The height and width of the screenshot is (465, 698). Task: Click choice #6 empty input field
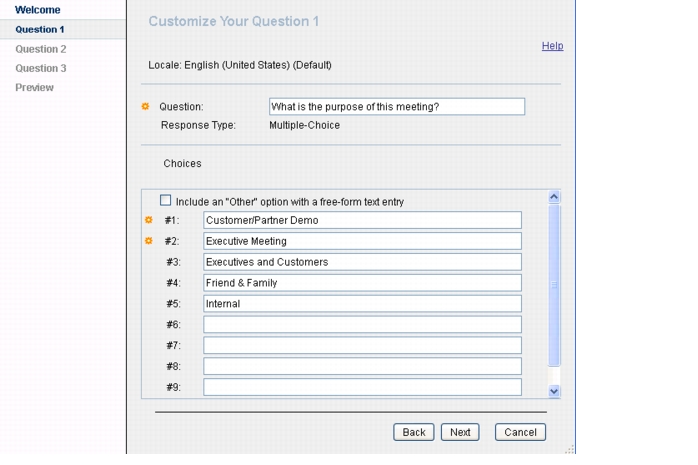tap(362, 324)
